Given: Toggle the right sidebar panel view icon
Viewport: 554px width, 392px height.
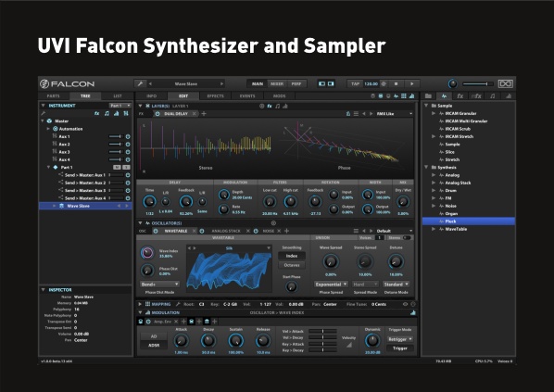Looking at the screenshot, I should click(331, 83).
